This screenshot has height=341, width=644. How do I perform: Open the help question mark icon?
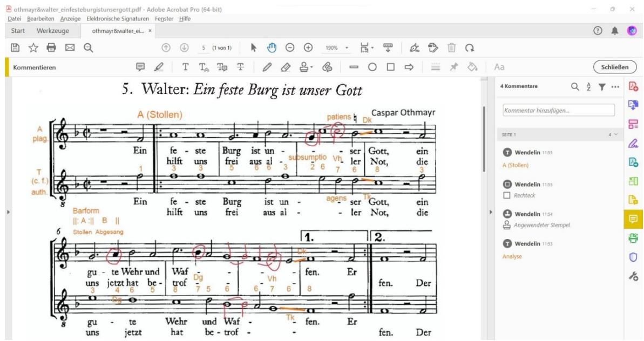tap(598, 30)
